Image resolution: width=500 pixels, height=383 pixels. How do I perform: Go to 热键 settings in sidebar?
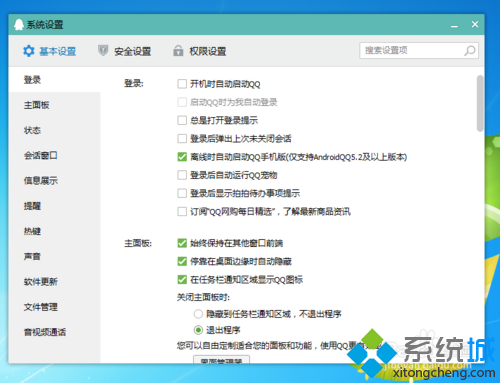[x=55, y=231]
